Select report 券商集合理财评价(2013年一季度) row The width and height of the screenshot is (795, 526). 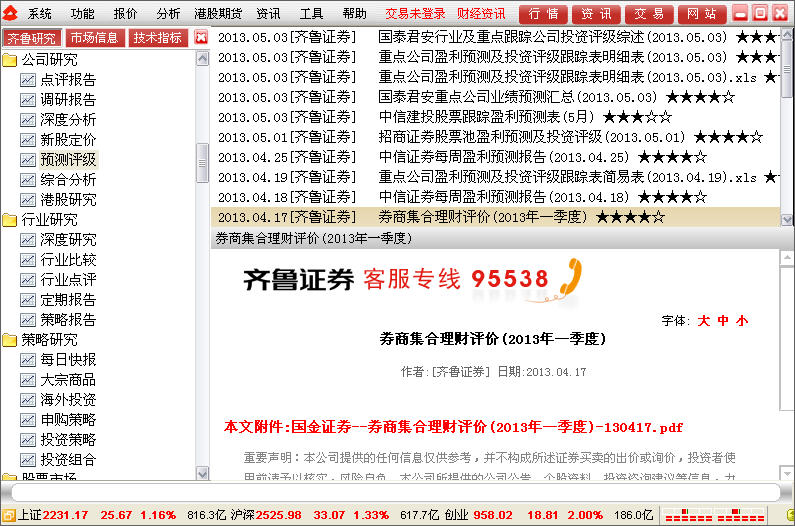coord(495,217)
